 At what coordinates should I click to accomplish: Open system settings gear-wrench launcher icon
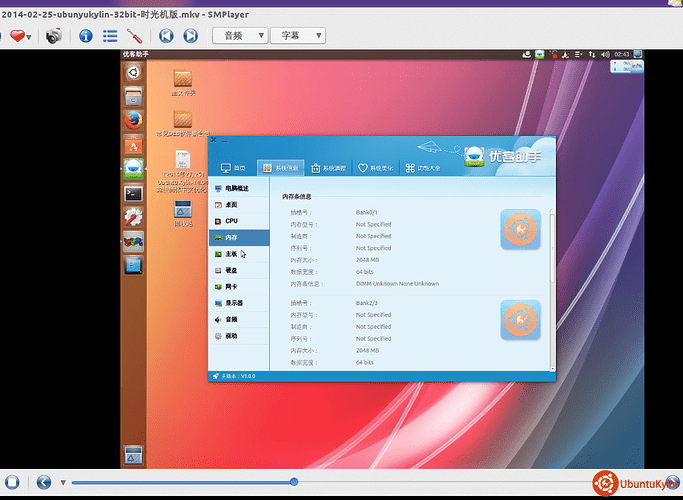(133, 217)
